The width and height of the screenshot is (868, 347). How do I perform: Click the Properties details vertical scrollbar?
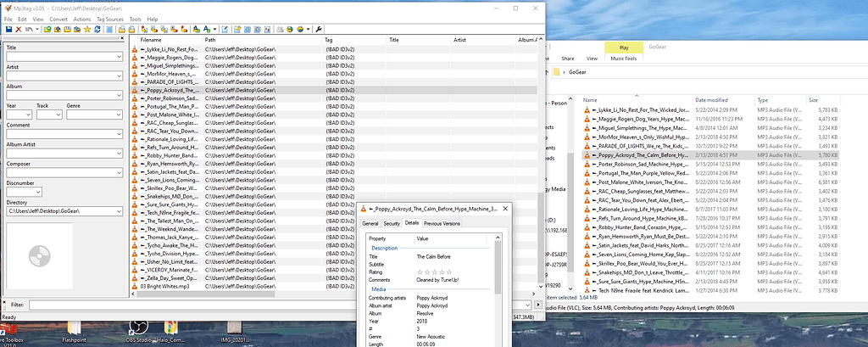coord(498,266)
